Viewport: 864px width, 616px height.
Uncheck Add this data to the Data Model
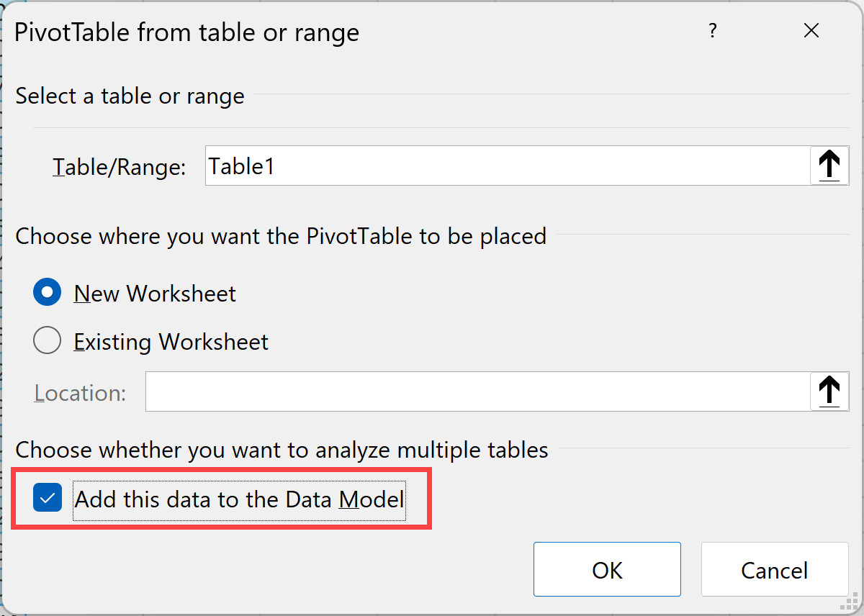pos(47,497)
